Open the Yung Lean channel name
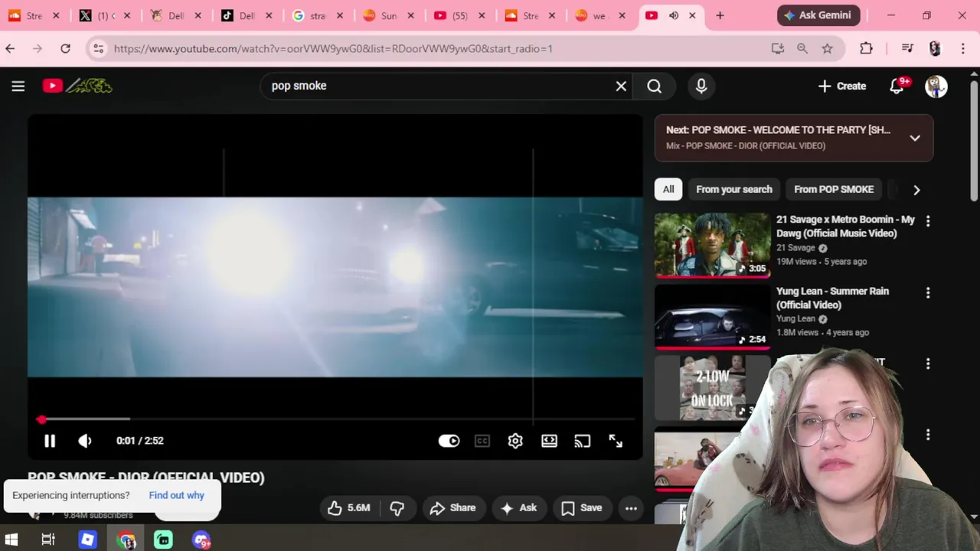The image size is (980, 551). [795, 319]
